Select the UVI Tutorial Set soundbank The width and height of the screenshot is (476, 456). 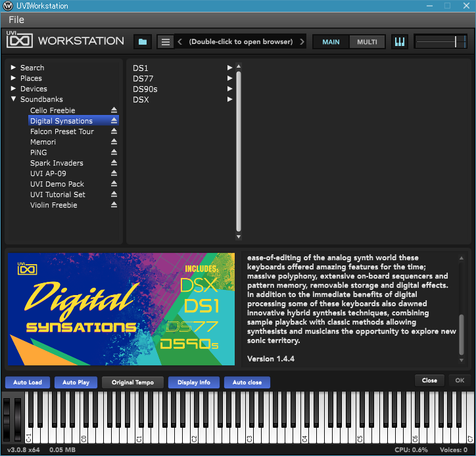click(x=58, y=194)
